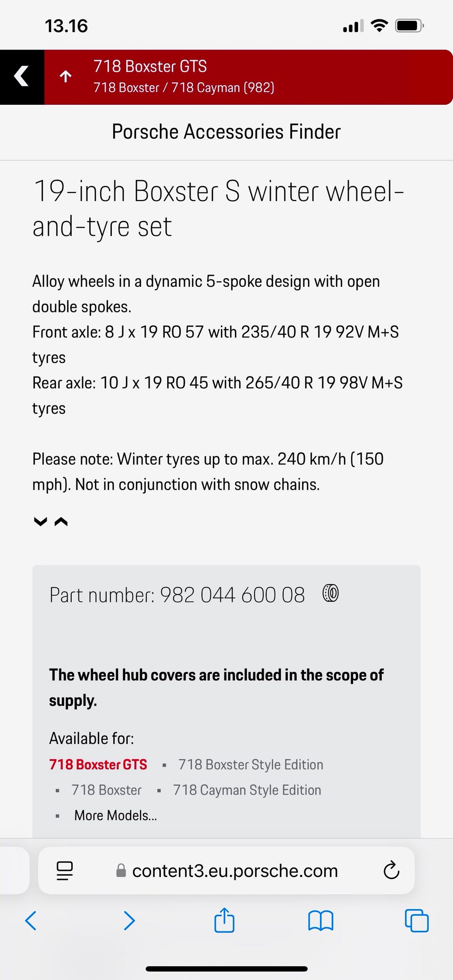
Task: Tap the up arrow beside 718 Boxster GTS
Action: (x=66, y=76)
